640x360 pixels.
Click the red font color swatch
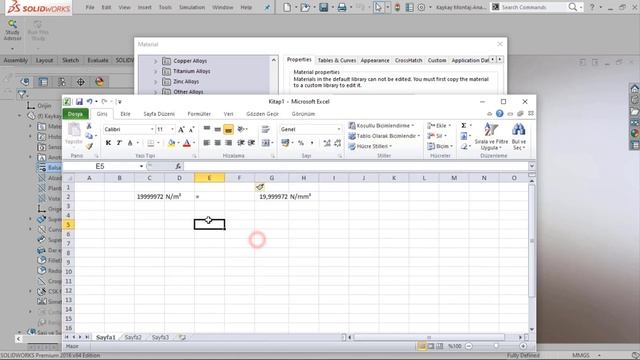[x=187, y=143]
